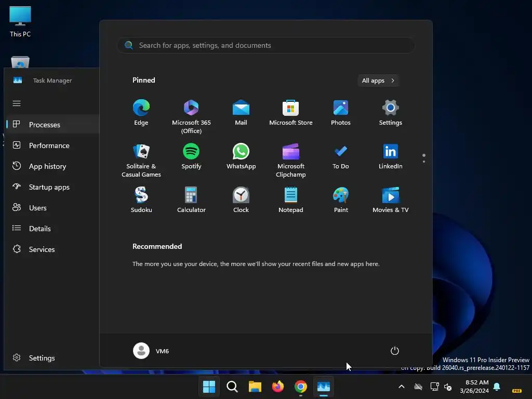Screen dimensions: 532x399
Task: Open Microsoft Store from Start
Action: (x=291, y=113)
